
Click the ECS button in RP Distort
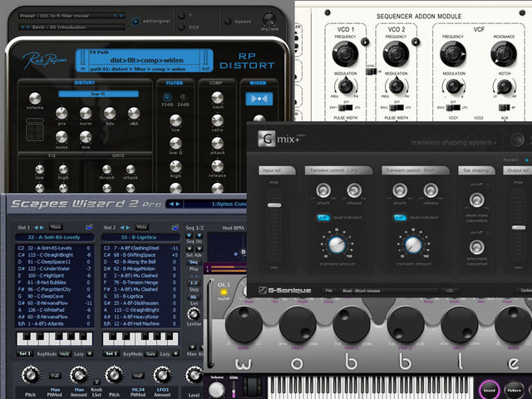(182, 27)
